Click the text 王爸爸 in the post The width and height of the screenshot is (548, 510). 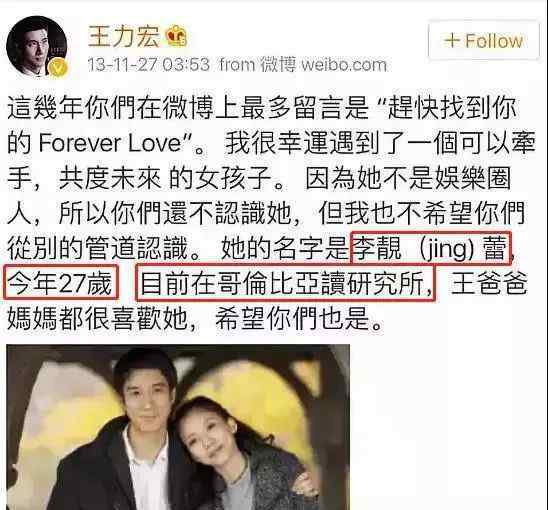click(x=489, y=283)
